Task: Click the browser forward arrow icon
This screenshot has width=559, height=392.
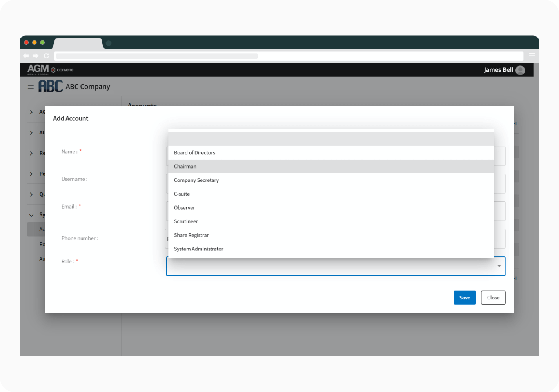Action: point(36,56)
